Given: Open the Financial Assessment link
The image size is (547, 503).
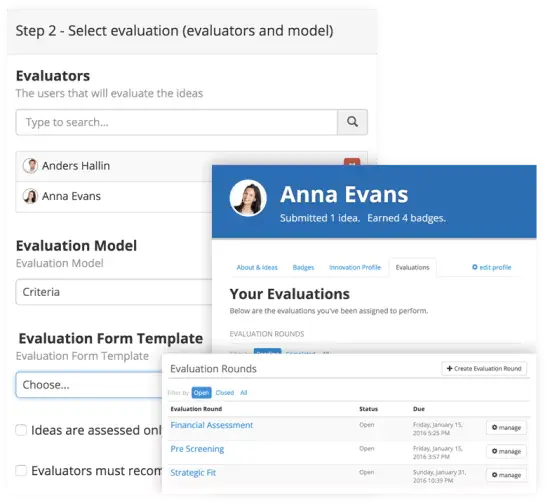Looking at the screenshot, I should point(212,425).
